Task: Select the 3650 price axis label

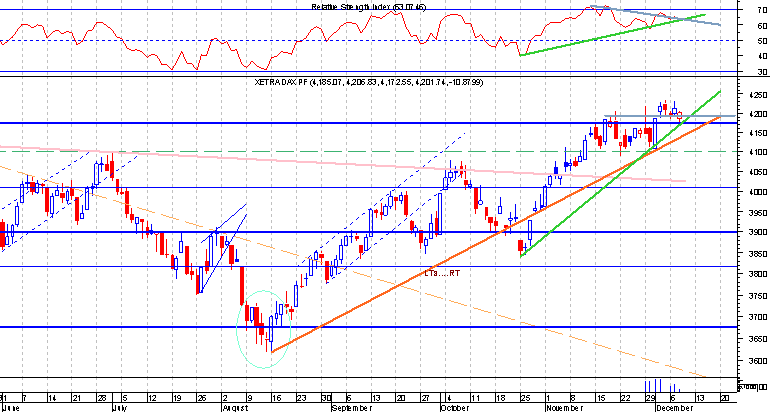Action: [x=759, y=339]
